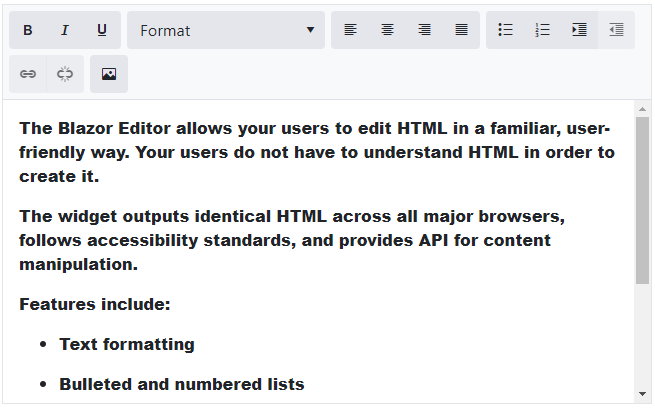Toggle Italic formatting

[65, 30]
